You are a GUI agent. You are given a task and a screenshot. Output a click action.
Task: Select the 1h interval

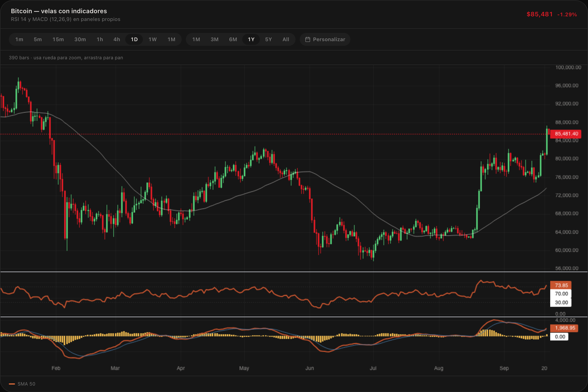[x=100, y=39]
